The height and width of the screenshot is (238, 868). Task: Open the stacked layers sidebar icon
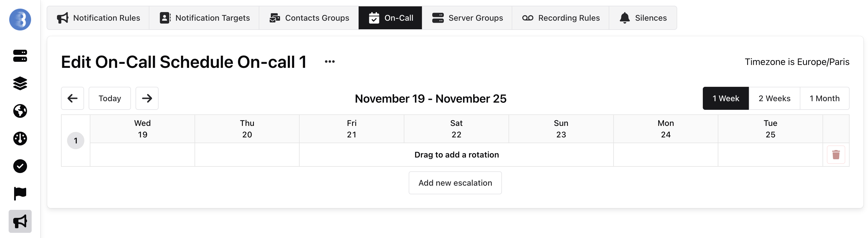(x=20, y=83)
